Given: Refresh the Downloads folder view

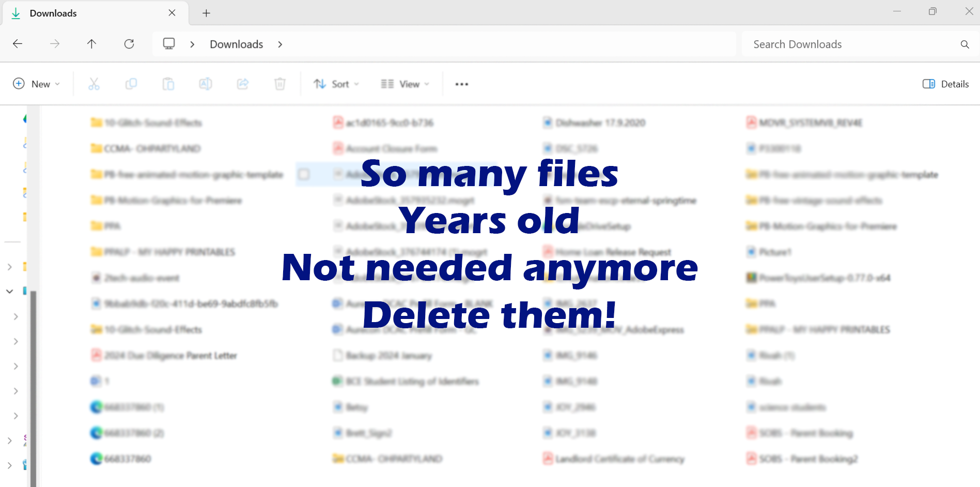Looking at the screenshot, I should 129,44.
